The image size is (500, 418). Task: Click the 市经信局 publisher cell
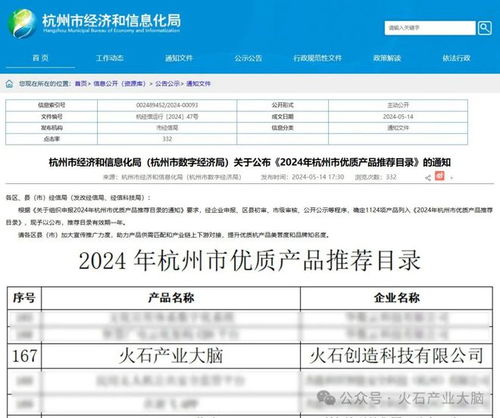click(167, 128)
